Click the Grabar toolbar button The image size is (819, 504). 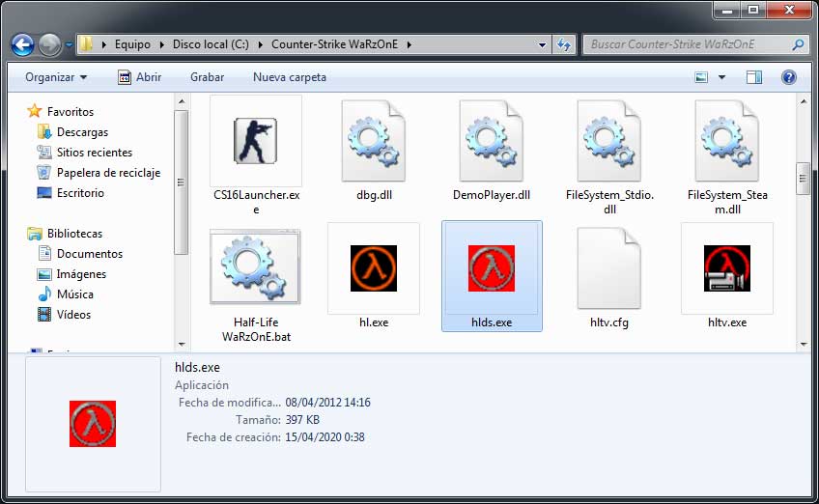tap(207, 77)
